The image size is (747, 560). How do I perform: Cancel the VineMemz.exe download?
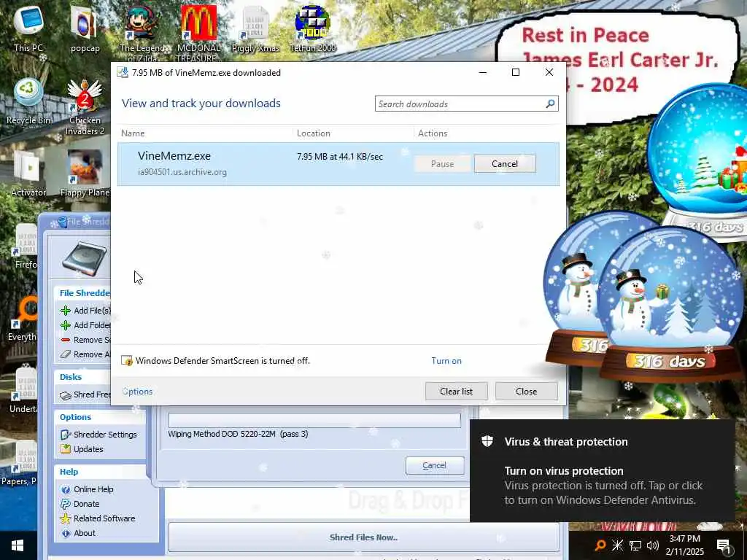click(x=505, y=164)
